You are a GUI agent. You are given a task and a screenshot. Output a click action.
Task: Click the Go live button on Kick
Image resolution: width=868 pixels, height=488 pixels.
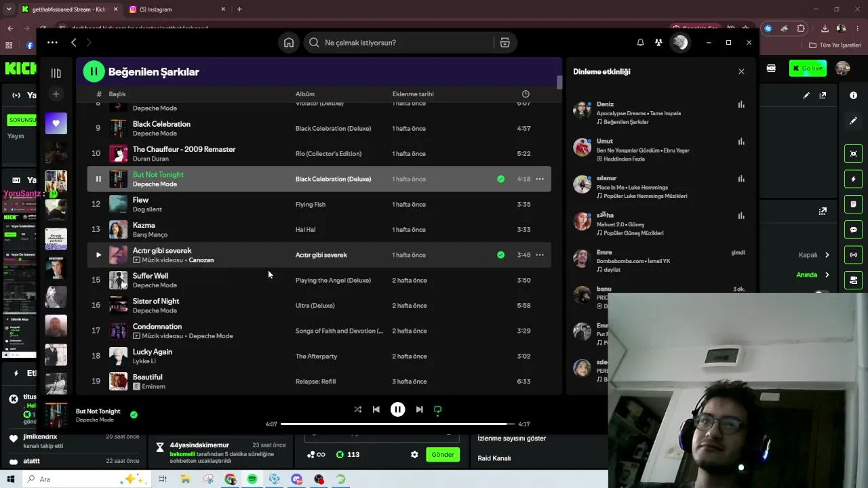(x=807, y=68)
